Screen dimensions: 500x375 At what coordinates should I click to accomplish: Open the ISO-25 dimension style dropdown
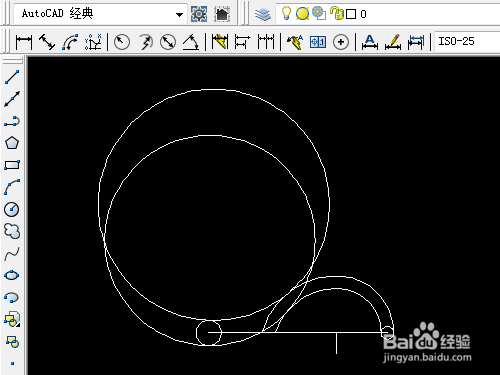468,42
